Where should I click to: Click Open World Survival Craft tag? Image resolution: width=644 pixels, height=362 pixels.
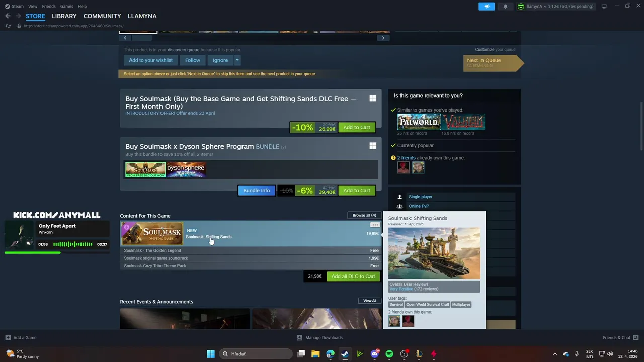coord(428,304)
